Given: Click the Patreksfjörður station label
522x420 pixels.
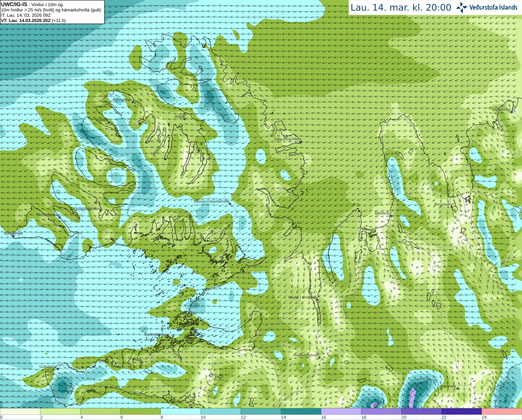Looking at the screenshot, I should point(48,214).
